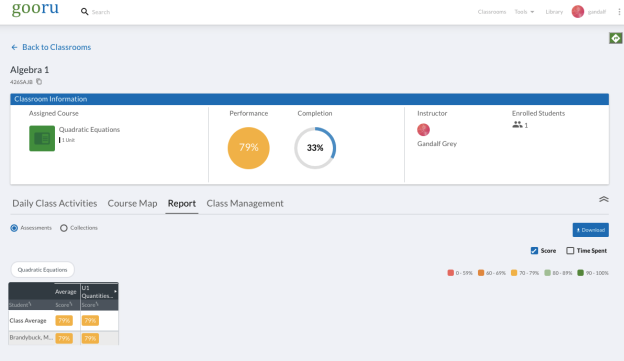This screenshot has width=624, height=361.
Task: Switch to the Course Map tab
Action: click(x=132, y=203)
